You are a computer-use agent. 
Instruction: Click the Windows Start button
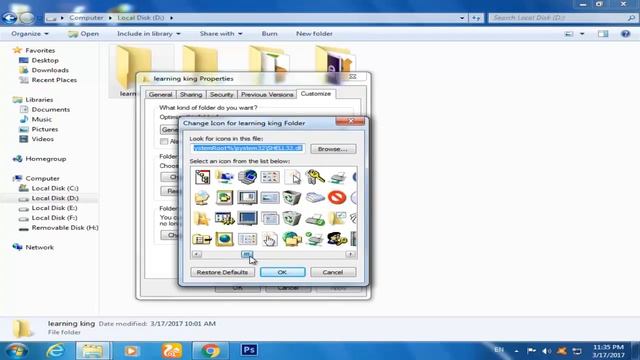point(17,351)
